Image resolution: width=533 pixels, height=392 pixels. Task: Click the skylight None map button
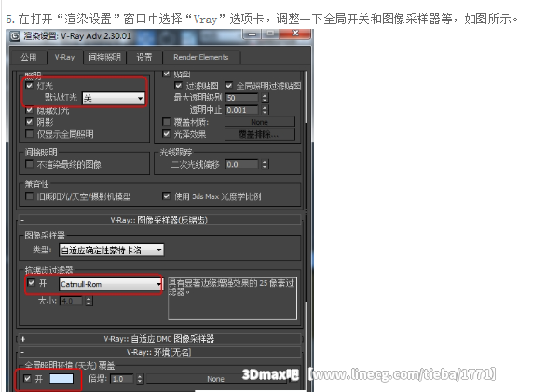[x=215, y=379]
